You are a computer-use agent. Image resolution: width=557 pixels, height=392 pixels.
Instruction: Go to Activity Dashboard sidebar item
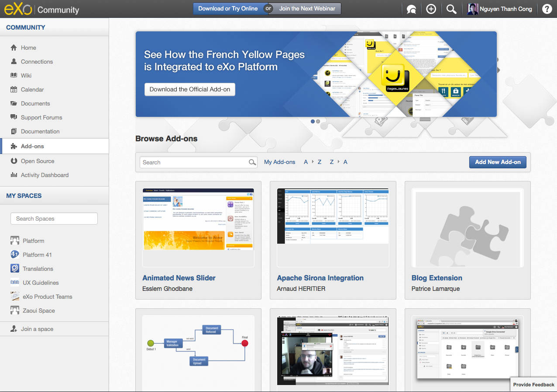45,175
